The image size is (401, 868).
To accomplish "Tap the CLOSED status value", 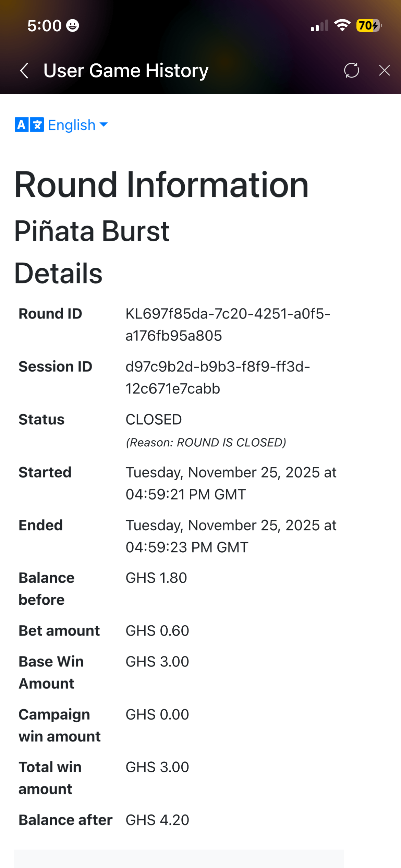I will [154, 420].
